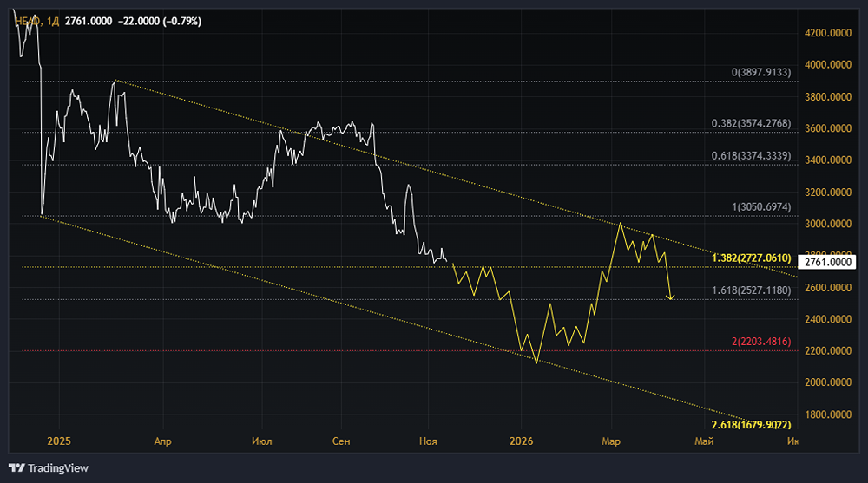The height and width of the screenshot is (483, 868).
Task: Click the 3200.0000 price axis value
Action: 827,193
